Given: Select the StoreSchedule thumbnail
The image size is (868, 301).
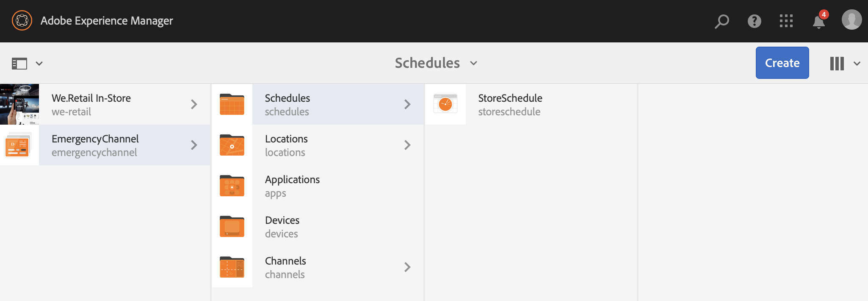Looking at the screenshot, I should (445, 104).
